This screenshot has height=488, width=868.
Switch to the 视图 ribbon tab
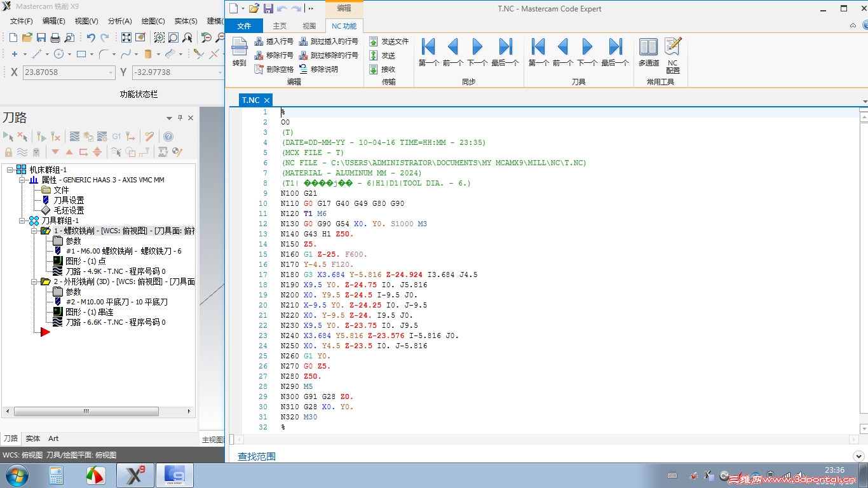[x=309, y=26]
